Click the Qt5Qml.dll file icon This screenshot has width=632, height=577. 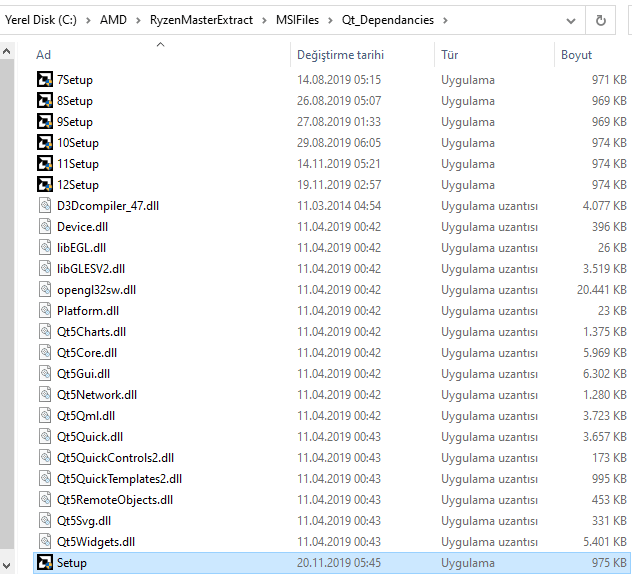[x=45, y=415]
